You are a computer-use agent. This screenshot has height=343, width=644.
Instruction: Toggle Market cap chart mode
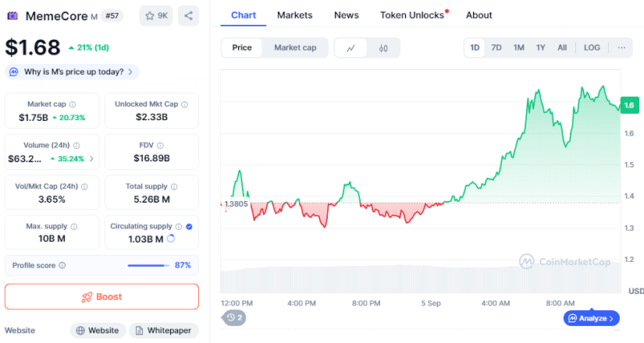[x=295, y=48]
